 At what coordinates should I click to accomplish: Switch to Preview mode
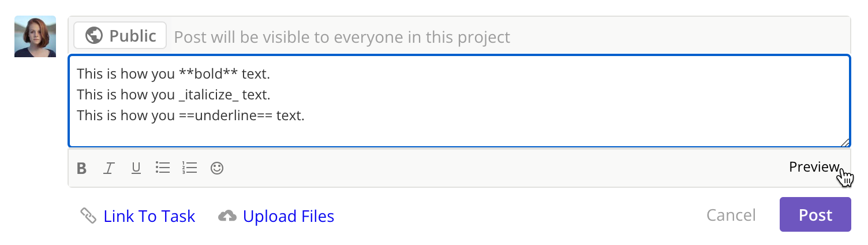click(x=814, y=167)
